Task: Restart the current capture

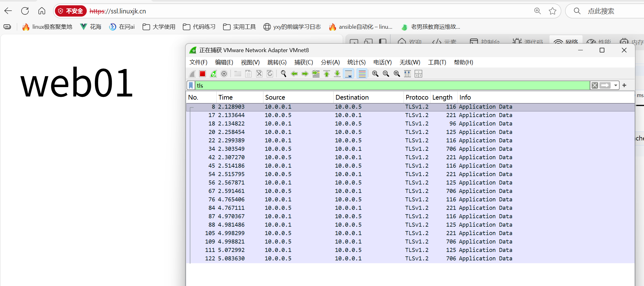Action: [213, 74]
